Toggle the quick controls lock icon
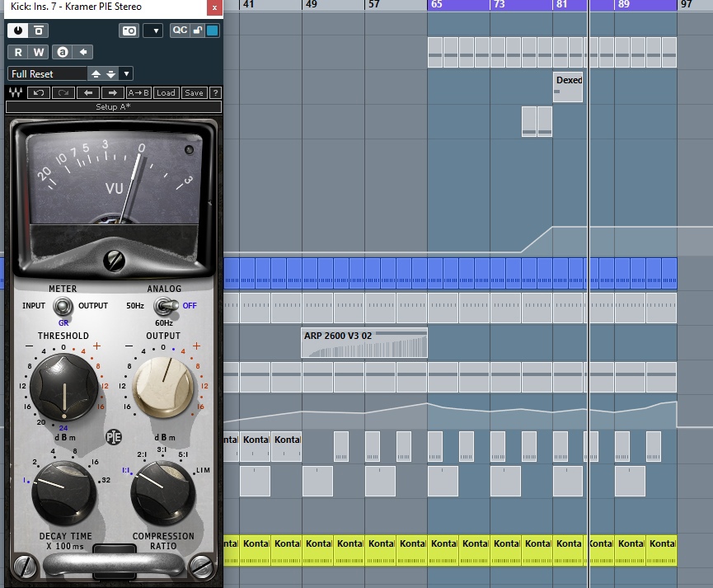 point(198,31)
